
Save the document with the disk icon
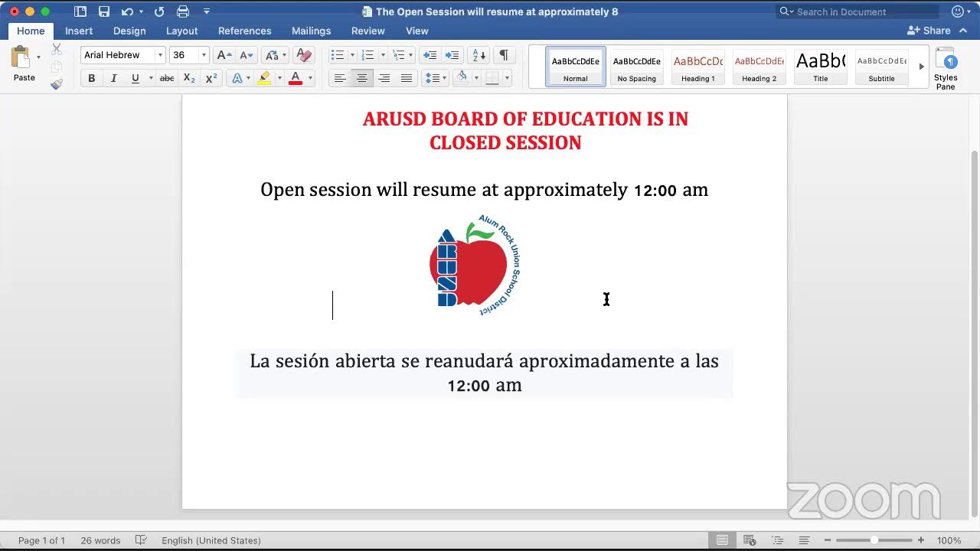[104, 11]
